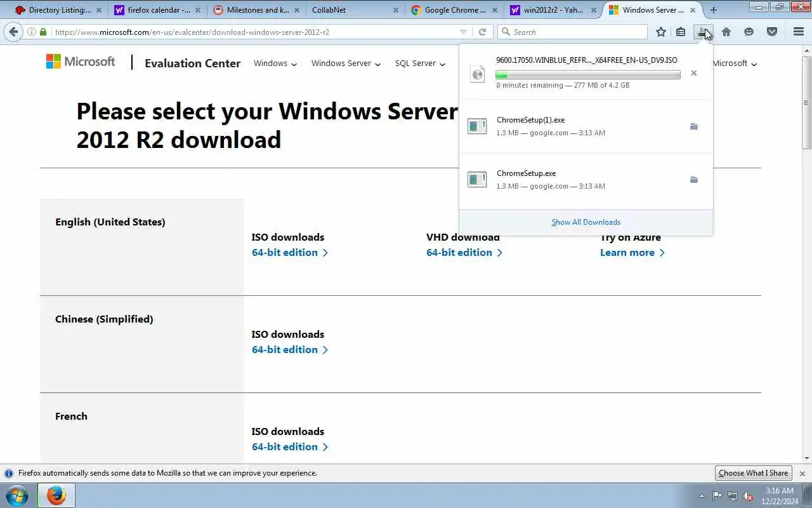
Task: Dismiss the Mozilla data notification bar
Action: 802,473
